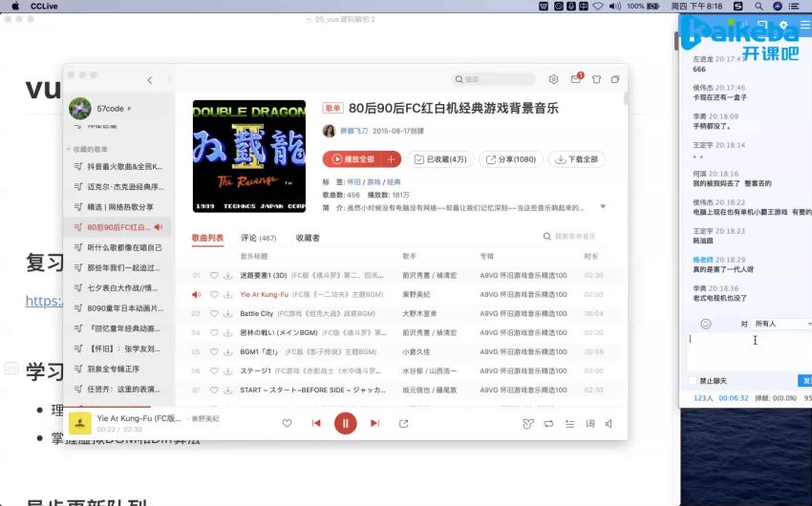Show lyrics with the 词 icon

(x=590, y=424)
